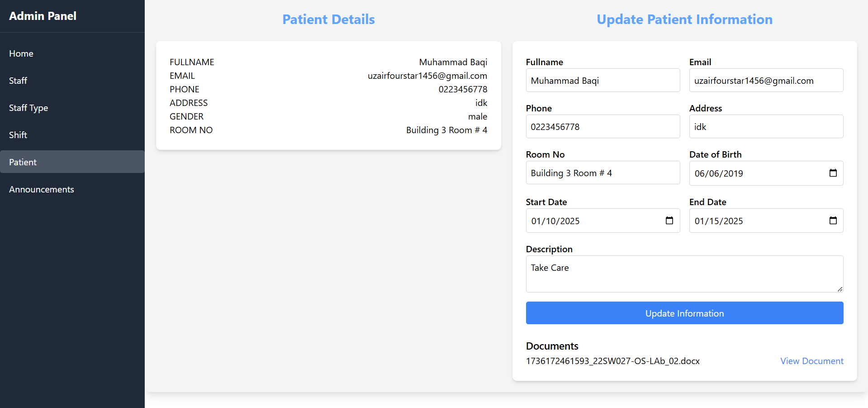Go to the Staff section
868x408 pixels.
[18, 81]
